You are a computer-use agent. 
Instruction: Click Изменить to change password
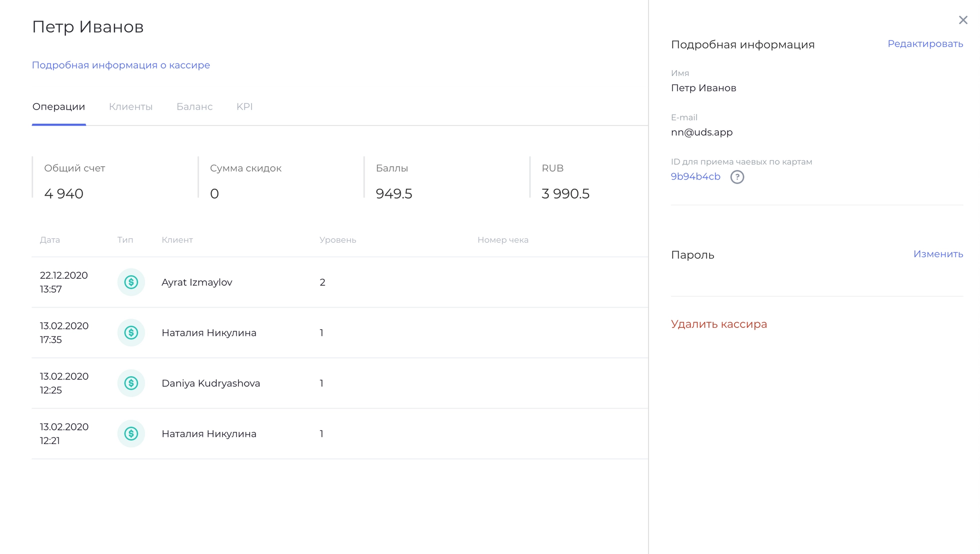tap(938, 254)
